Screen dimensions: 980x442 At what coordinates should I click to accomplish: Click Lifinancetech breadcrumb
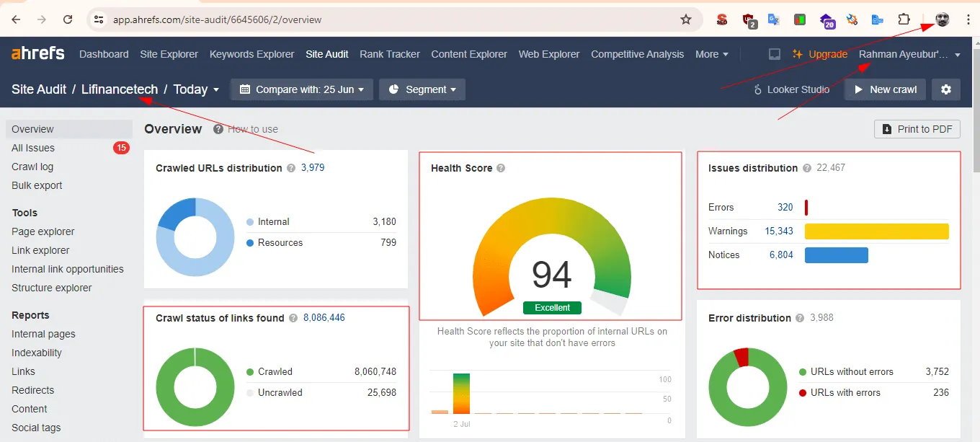tap(120, 89)
